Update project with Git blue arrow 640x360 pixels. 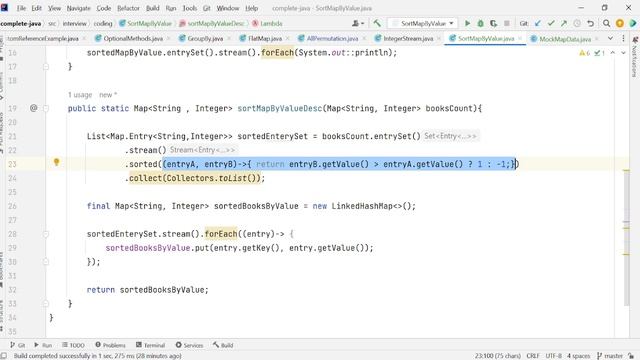538,23
